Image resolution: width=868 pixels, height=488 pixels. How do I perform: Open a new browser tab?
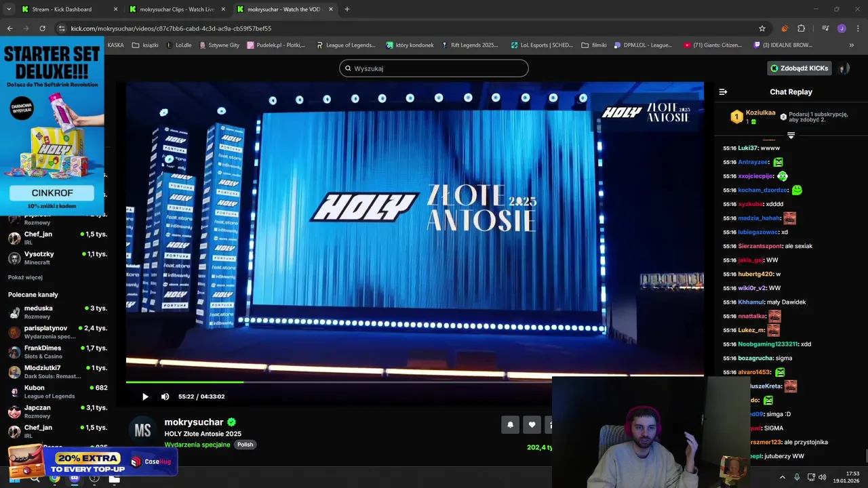[347, 9]
